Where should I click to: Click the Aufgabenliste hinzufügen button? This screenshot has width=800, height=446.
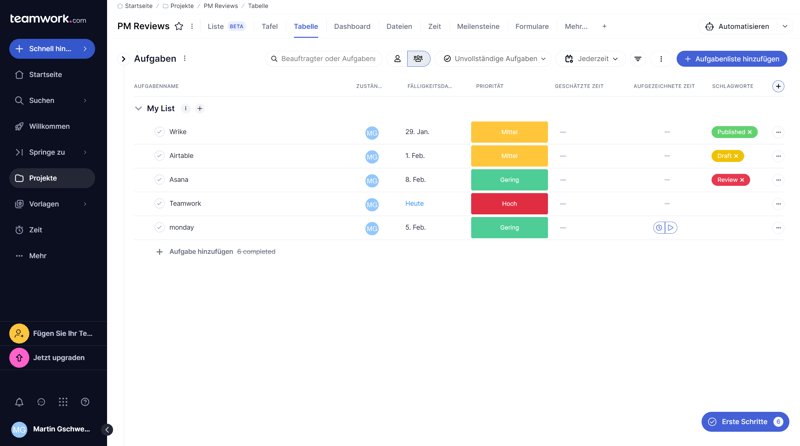click(x=731, y=59)
